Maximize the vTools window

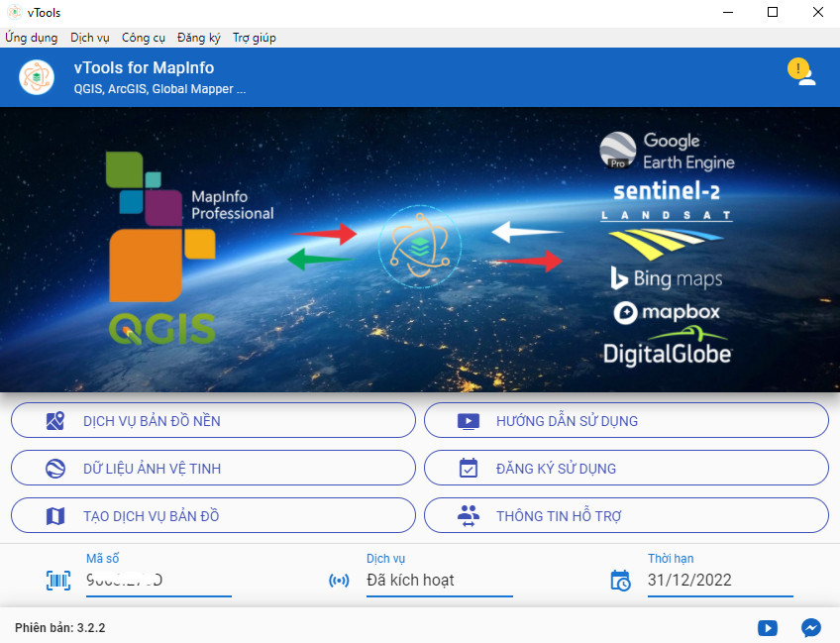pyautogui.click(x=773, y=12)
